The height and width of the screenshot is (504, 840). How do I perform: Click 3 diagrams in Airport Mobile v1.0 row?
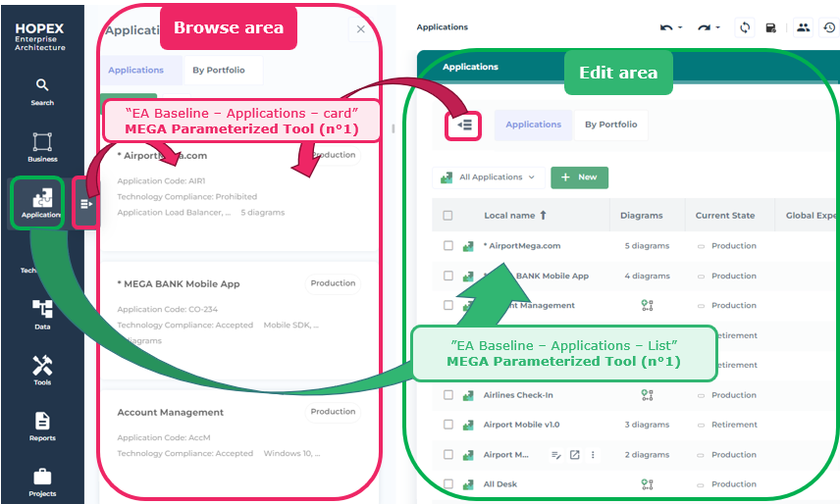(647, 425)
